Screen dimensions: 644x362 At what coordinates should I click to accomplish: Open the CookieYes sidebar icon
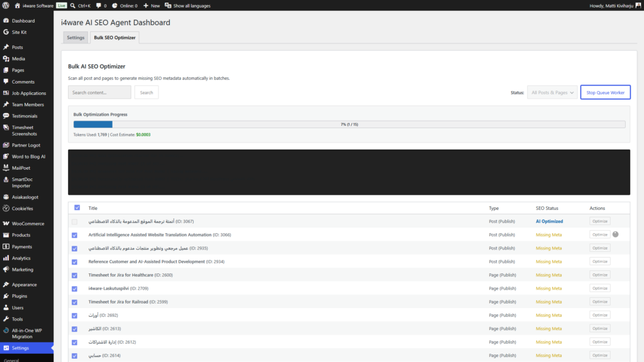click(x=6, y=209)
